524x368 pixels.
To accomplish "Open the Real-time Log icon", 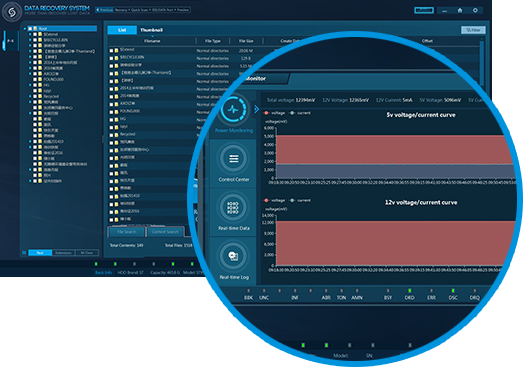I will [x=234, y=256].
